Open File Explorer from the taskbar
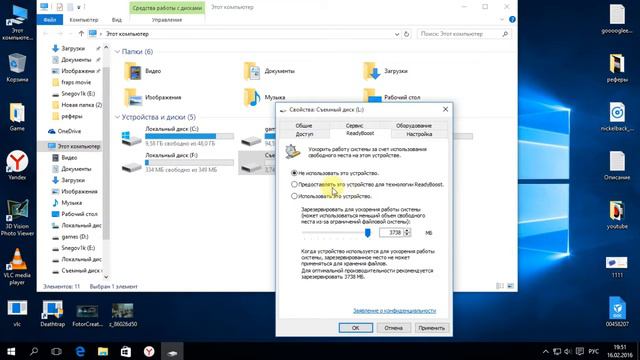Image resolution: width=640 pixels, height=360 pixels. 103,351
